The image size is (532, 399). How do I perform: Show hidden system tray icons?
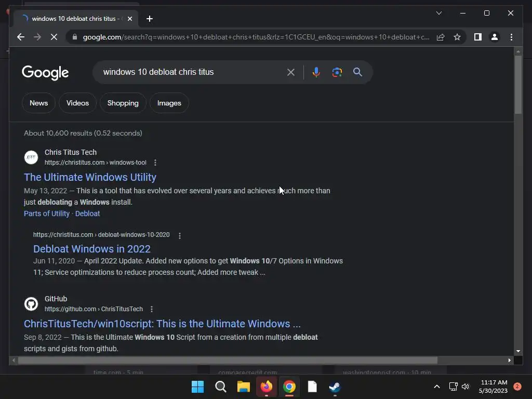[x=437, y=387]
